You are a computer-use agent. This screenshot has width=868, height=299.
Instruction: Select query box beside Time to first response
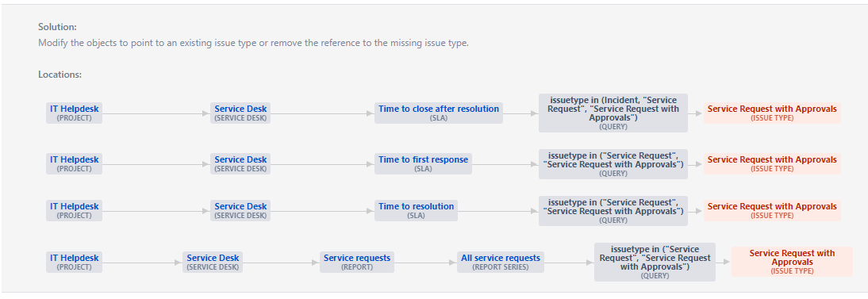tap(613, 164)
